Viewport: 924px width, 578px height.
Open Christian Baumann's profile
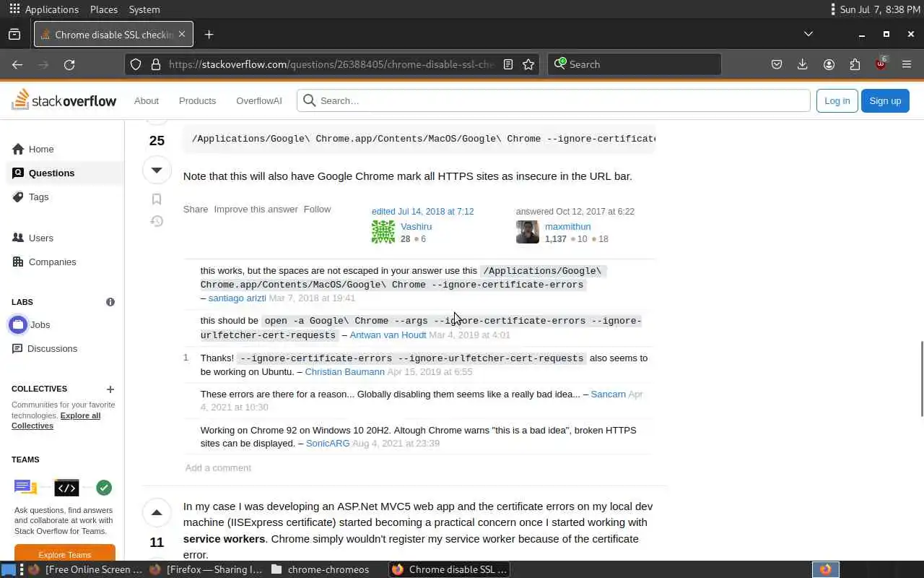[344, 371]
